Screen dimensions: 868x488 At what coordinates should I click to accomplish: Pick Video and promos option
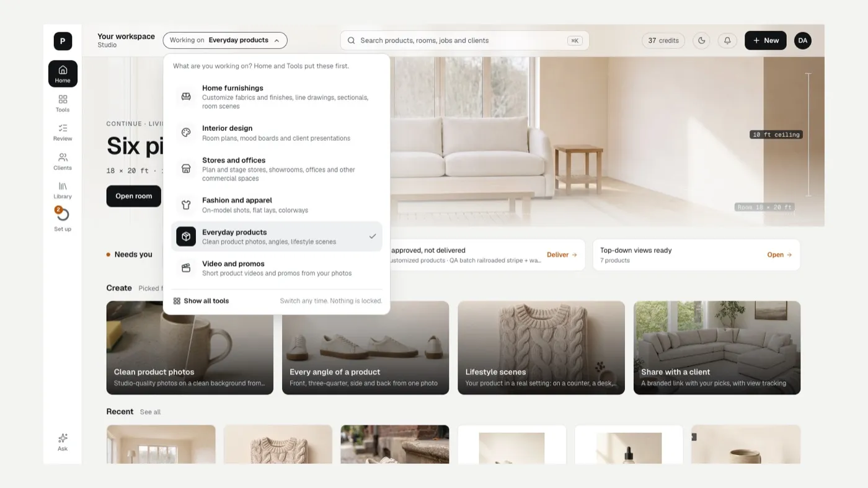tap(277, 268)
